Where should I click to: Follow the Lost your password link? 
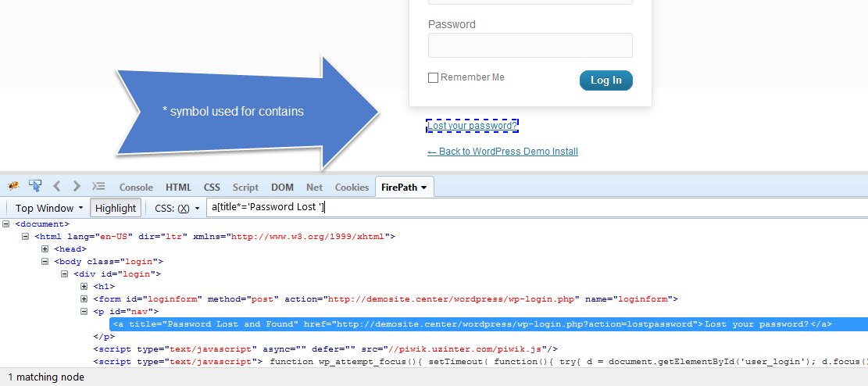click(x=472, y=126)
